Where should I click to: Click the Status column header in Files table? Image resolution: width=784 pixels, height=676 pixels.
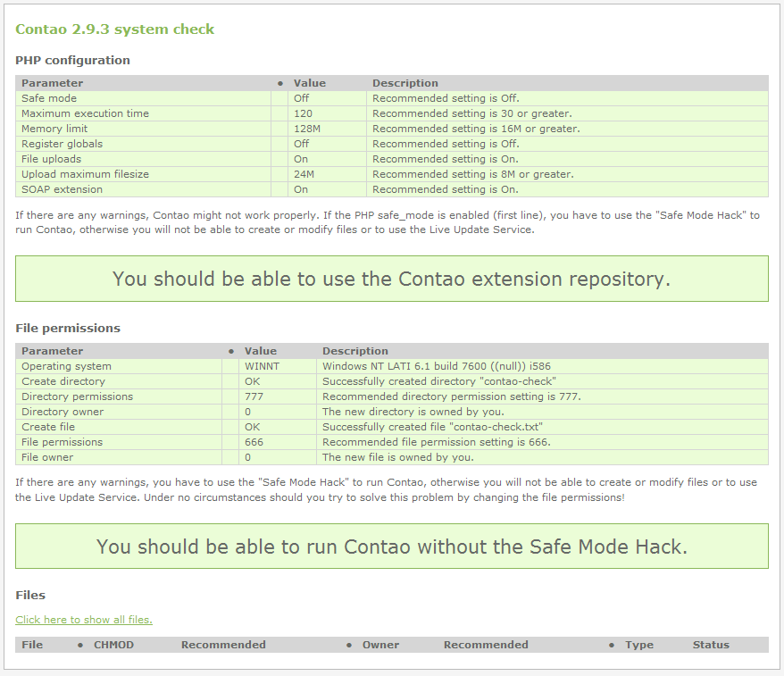pos(711,645)
